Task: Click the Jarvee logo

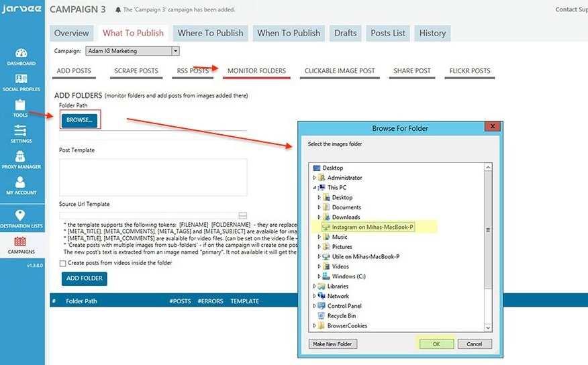Action: [x=21, y=9]
